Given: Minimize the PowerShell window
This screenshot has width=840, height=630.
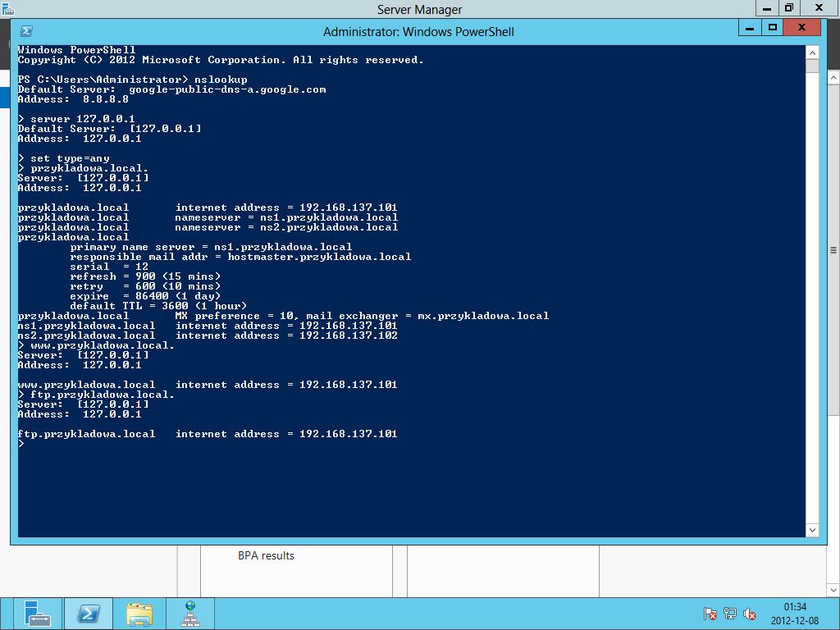Looking at the screenshot, I should (750, 27).
